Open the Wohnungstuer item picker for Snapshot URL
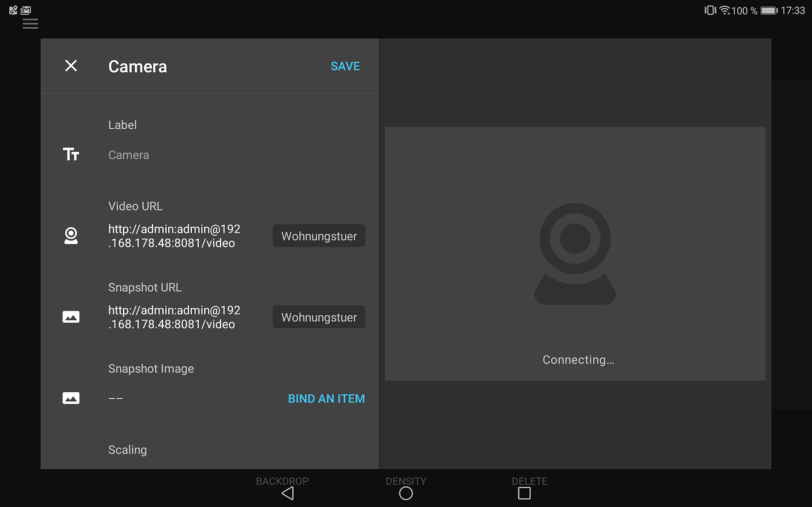This screenshot has height=507, width=812. coord(318,316)
